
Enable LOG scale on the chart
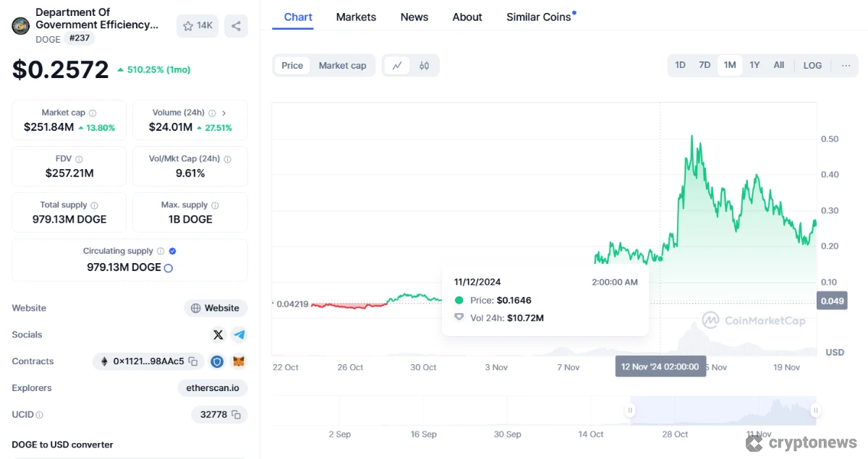pos(812,65)
